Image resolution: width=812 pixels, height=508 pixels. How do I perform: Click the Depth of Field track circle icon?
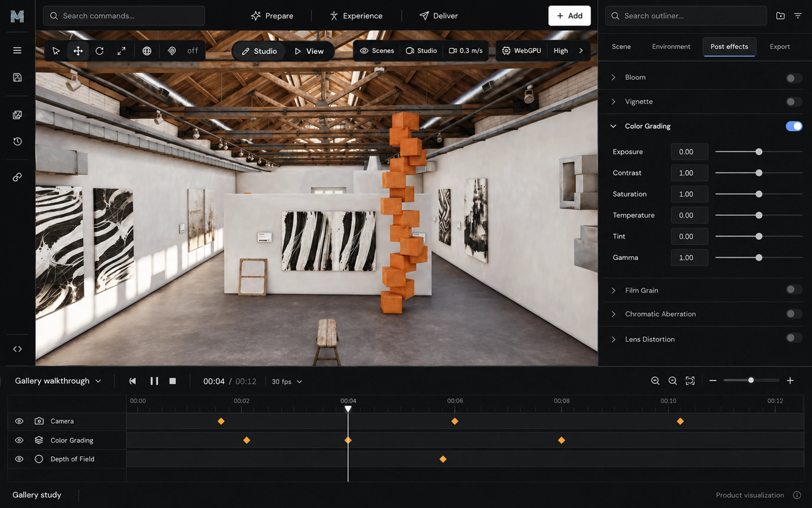[x=39, y=459]
